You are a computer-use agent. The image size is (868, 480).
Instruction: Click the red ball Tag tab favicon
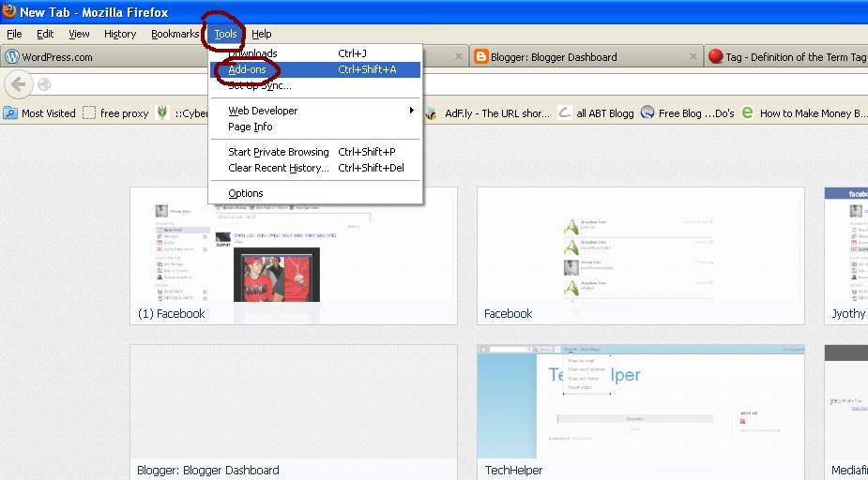[x=715, y=56]
